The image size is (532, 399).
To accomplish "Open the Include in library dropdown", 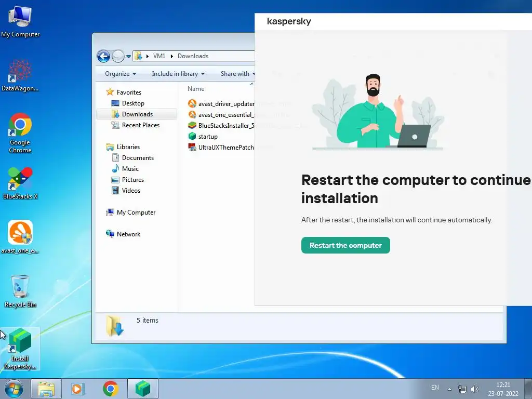I will point(178,74).
